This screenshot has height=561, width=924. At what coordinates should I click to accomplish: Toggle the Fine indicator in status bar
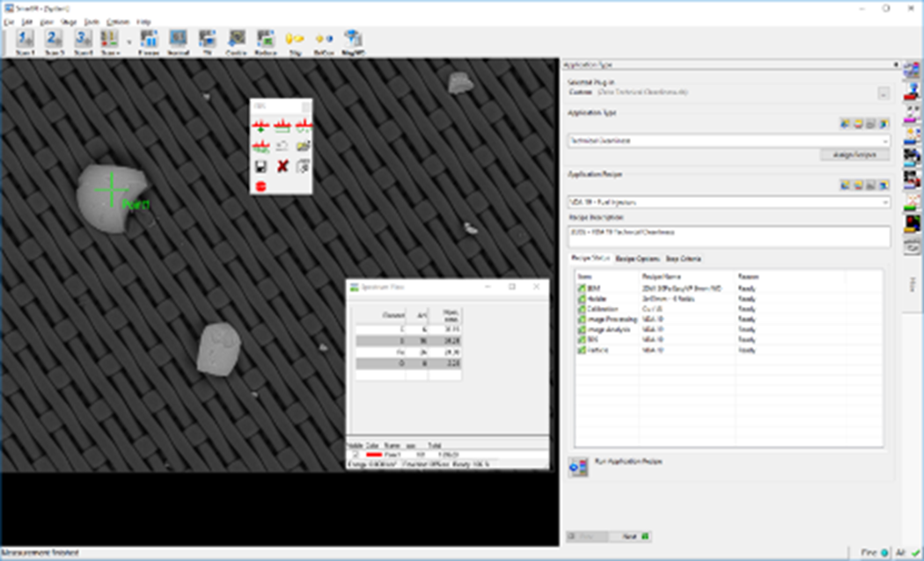tap(875, 553)
